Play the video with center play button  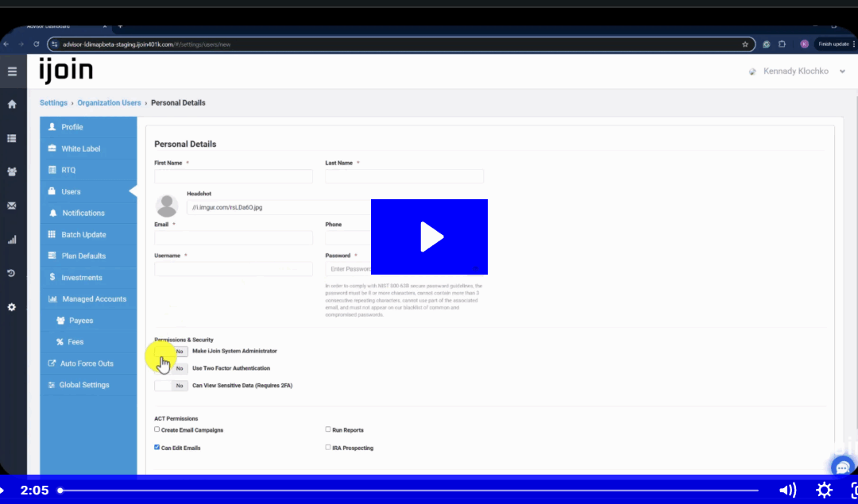click(x=429, y=237)
